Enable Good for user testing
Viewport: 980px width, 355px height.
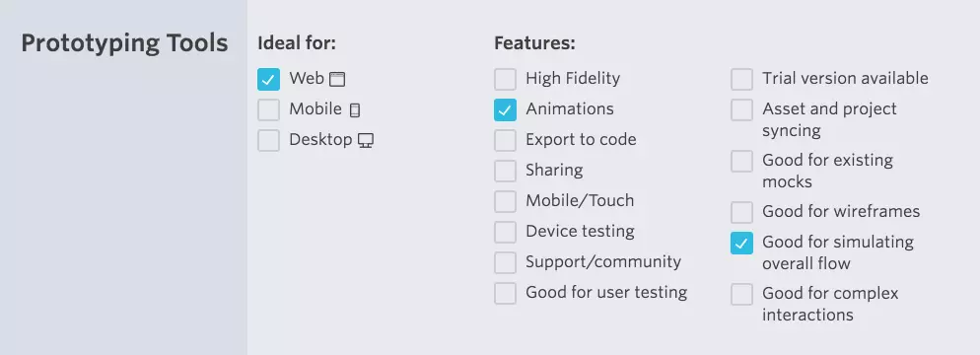(x=506, y=294)
